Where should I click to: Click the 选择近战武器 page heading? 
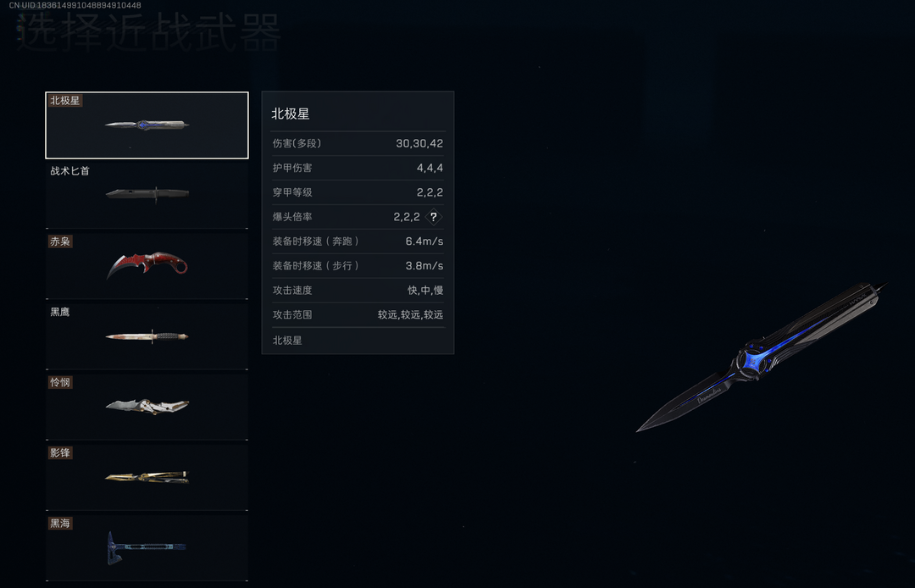(149, 32)
